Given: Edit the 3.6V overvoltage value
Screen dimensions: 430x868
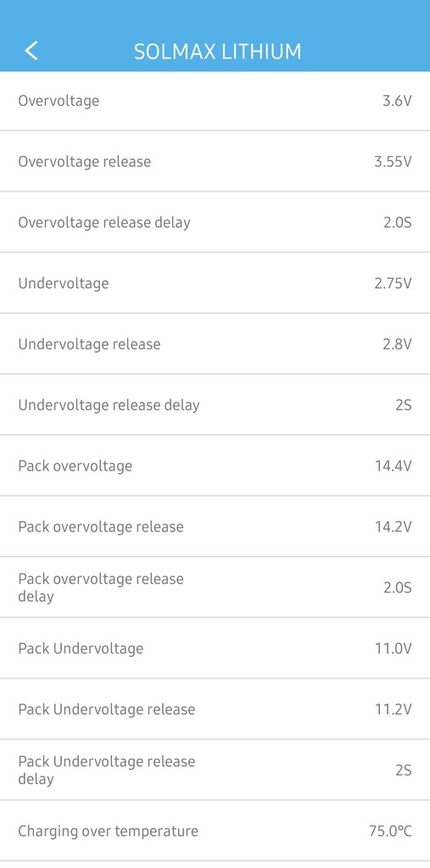Looking at the screenshot, I should point(397,102).
